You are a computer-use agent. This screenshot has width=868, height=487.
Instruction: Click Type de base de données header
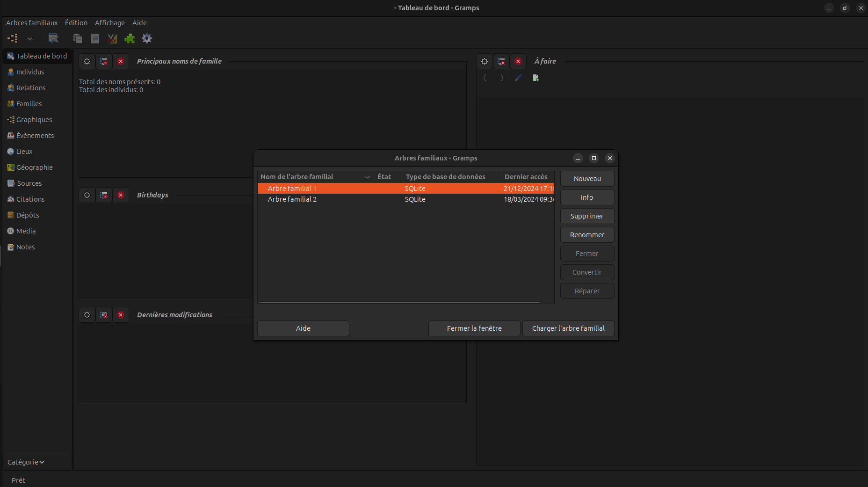pyautogui.click(x=452, y=177)
